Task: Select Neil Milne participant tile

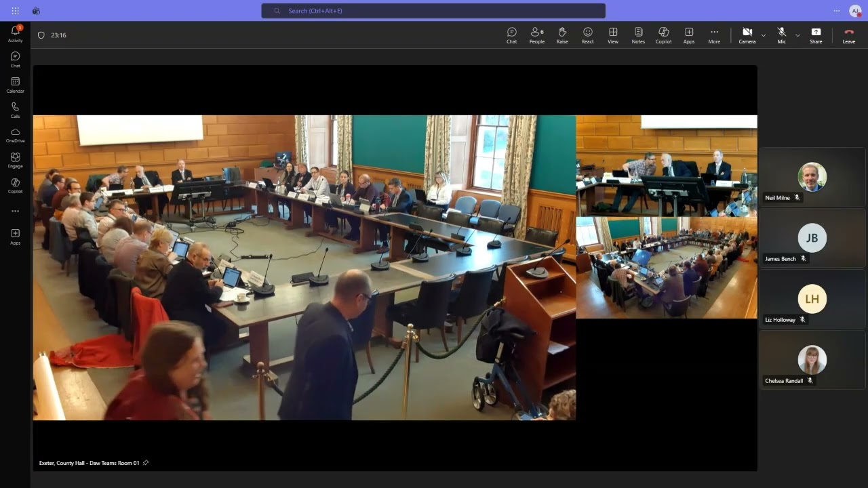Action: click(812, 177)
